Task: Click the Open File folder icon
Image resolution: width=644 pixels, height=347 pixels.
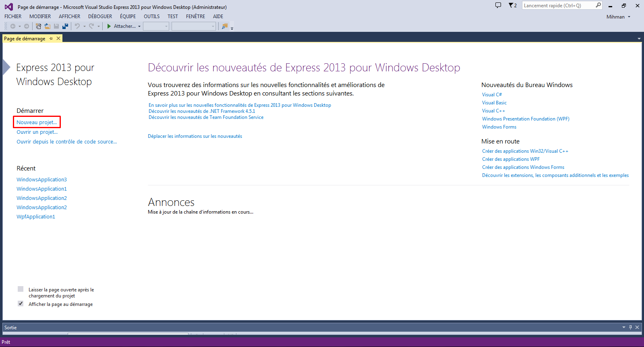Action: 48,26
